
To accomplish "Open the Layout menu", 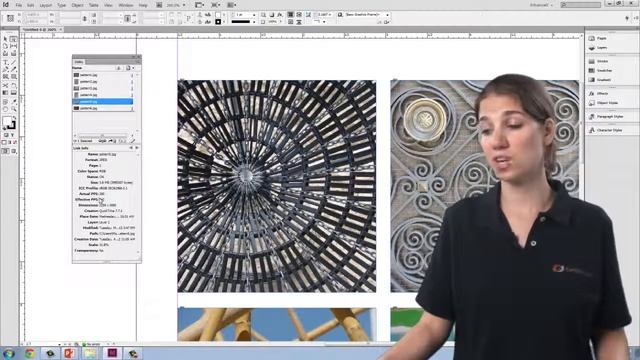I will point(46,5).
